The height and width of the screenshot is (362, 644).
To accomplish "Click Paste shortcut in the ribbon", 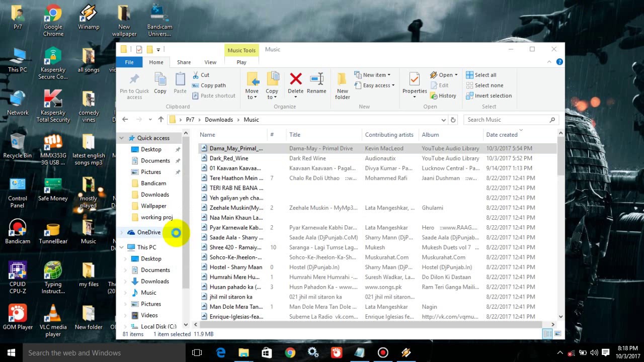I will pos(213,96).
